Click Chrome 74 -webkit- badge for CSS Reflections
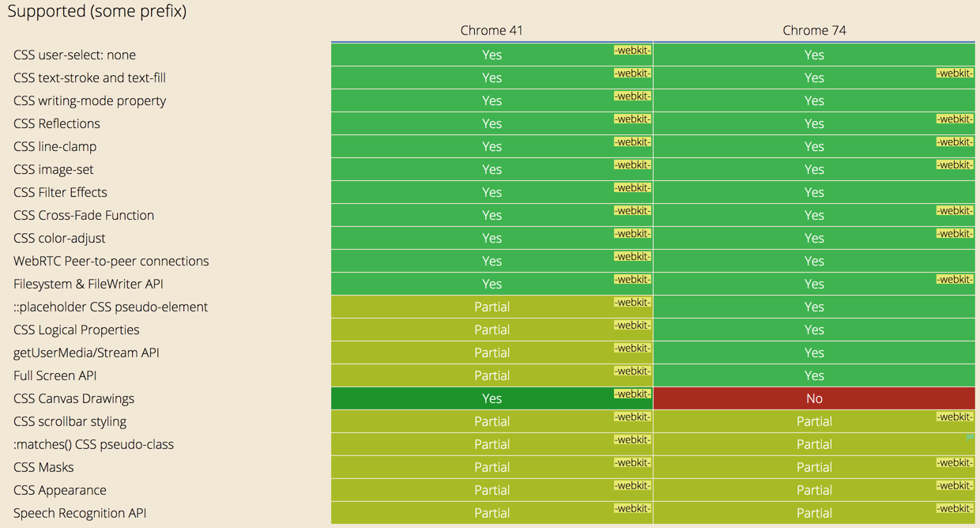Screen dimensions: 980x528 (x=955, y=119)
